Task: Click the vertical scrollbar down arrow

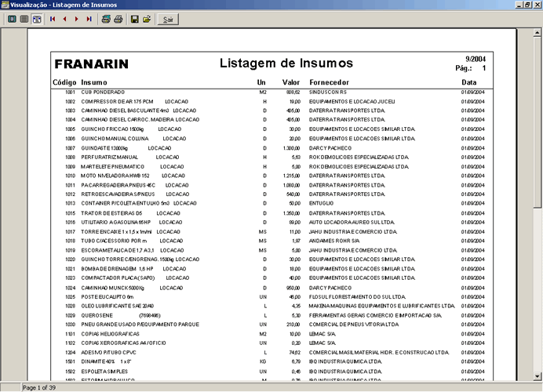Action: [537, 376]
